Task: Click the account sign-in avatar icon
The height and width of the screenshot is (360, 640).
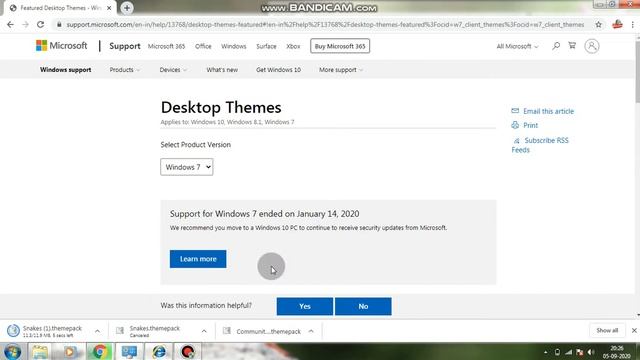Action: (591, 46)
